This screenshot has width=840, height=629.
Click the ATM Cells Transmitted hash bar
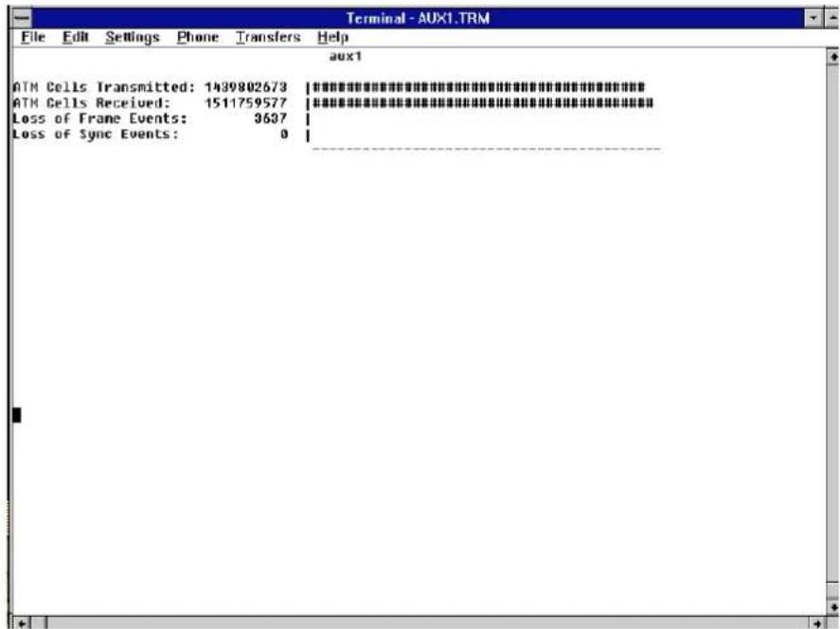(x=479, y=87)
